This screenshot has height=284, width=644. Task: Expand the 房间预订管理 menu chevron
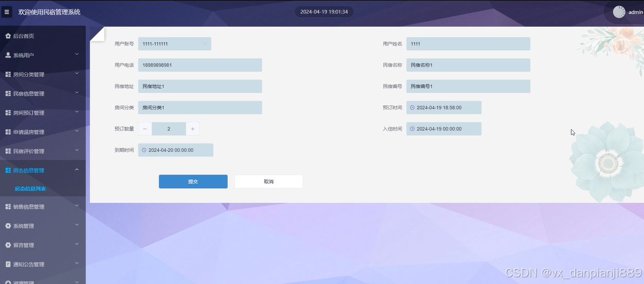click(77, 112)
